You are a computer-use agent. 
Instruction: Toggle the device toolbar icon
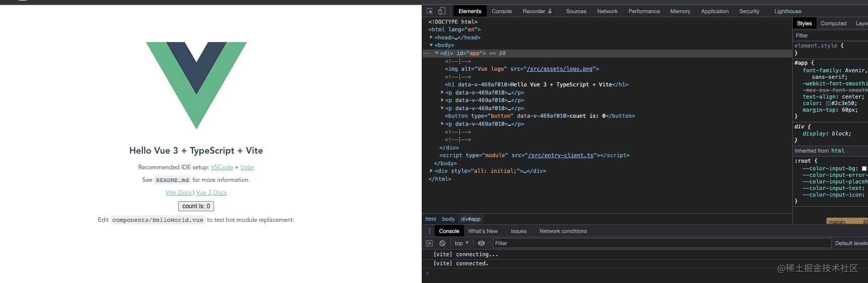pos(442,11)
